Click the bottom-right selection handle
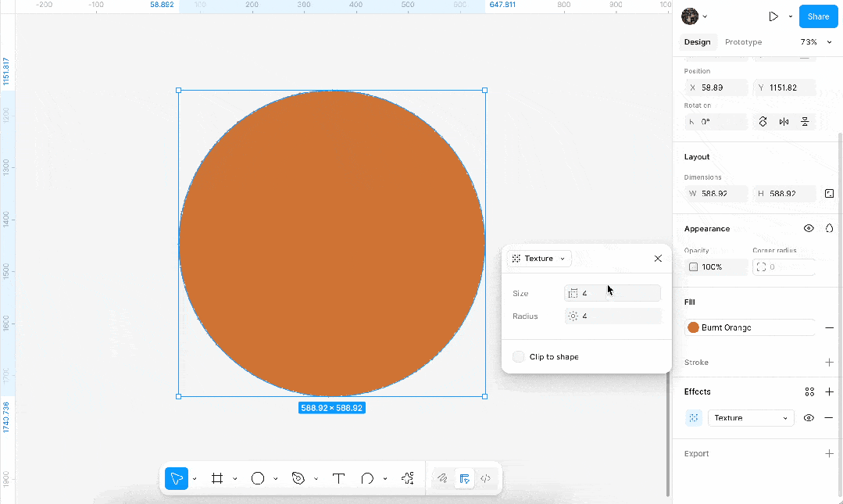 [x=485, y=396]
